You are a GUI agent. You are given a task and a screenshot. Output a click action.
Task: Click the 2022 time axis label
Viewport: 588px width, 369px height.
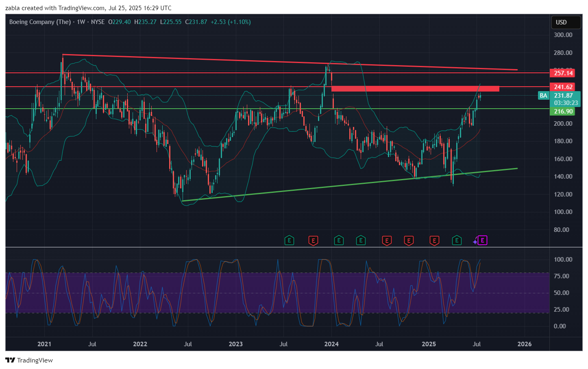[140, 344]
